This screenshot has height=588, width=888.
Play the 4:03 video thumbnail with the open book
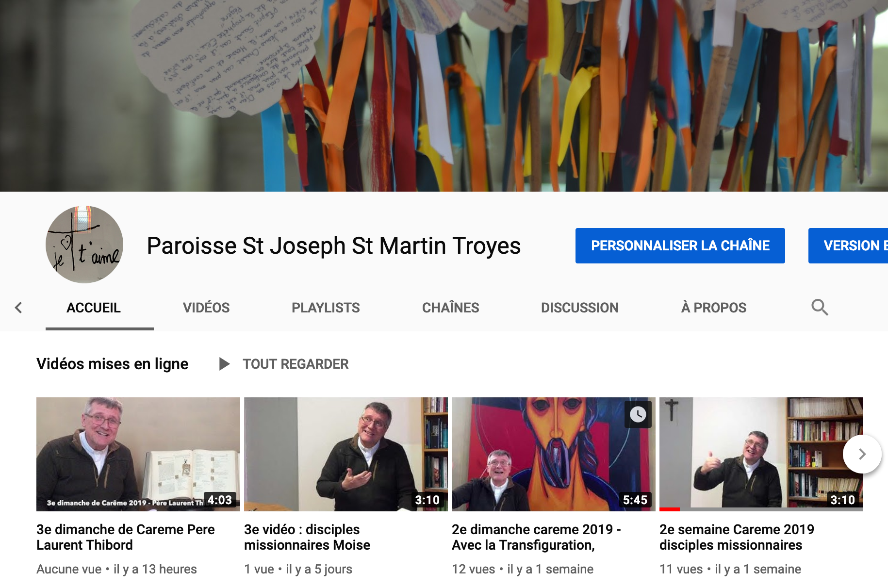pos(138,454)
